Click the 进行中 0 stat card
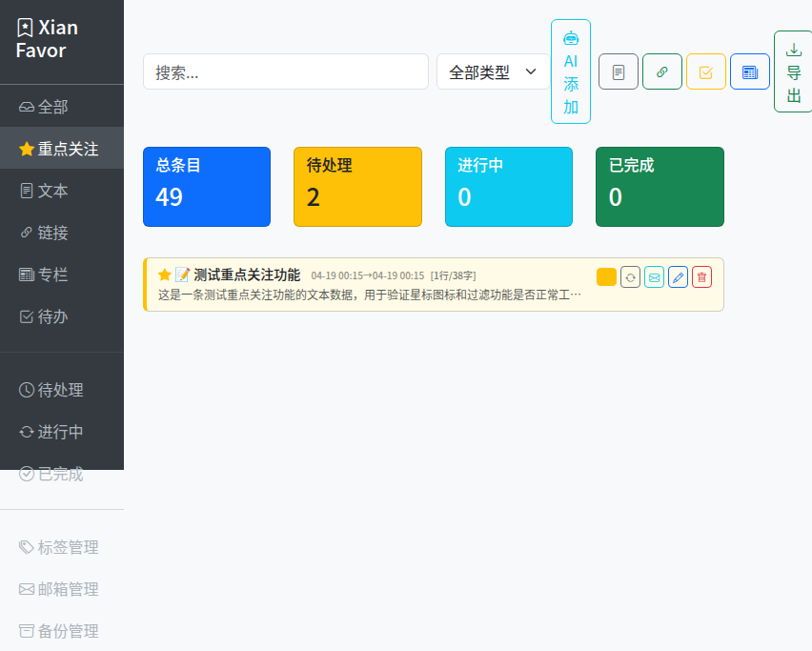Image resolution: width=812 pixels, height=651 pixels. point(509,187)
